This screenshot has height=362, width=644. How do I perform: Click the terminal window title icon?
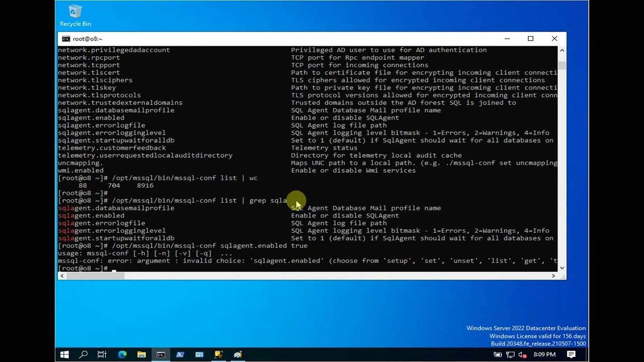coord(66,39)
